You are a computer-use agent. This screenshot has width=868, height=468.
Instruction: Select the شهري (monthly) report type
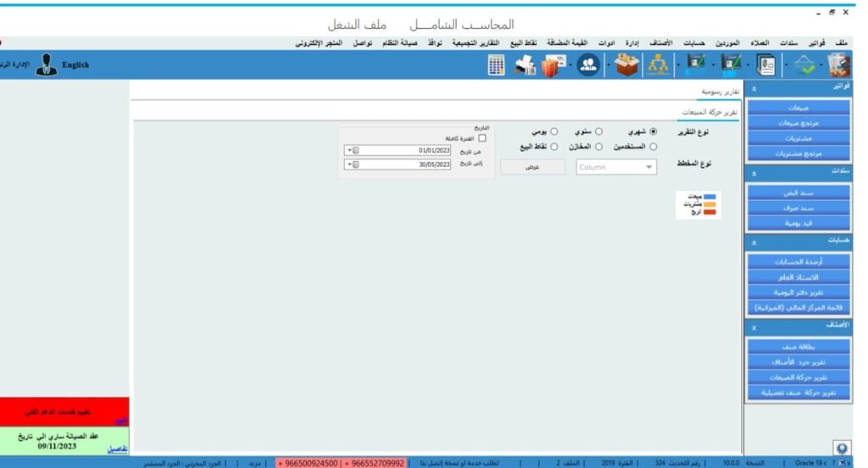coord(654,131)
